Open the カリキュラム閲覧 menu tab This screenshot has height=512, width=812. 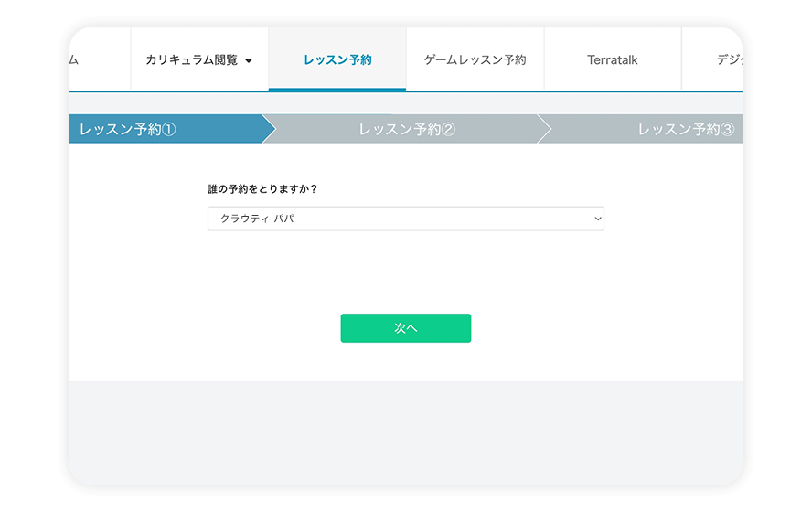pyautogui.click(x=191, y=60)
